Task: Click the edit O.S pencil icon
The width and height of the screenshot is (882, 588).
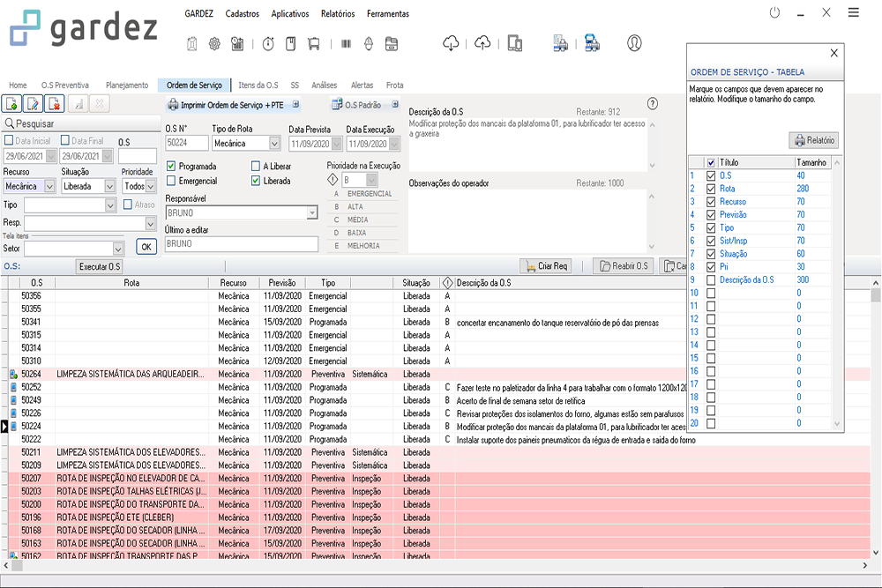Action: [34, 104]
